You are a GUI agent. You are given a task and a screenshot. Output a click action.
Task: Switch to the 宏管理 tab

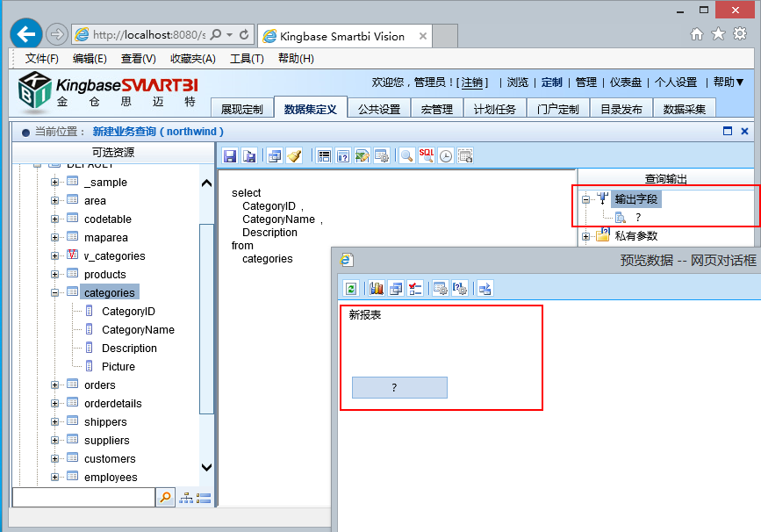(437, 109)
